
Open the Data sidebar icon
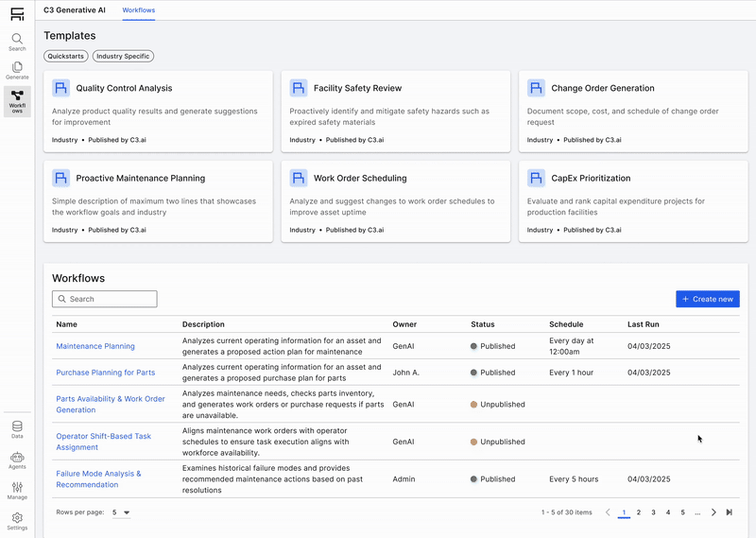[17, 429]
